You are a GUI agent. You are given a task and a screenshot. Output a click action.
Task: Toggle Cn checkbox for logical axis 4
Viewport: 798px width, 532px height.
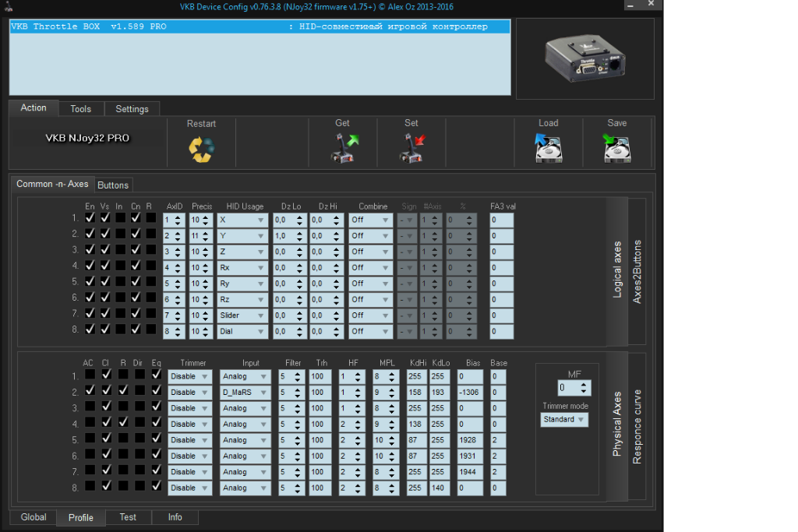tap(136, 266)
